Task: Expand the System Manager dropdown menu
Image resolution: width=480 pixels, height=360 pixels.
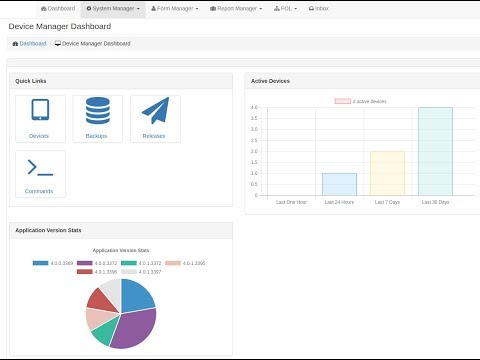Action: [113, 9]
